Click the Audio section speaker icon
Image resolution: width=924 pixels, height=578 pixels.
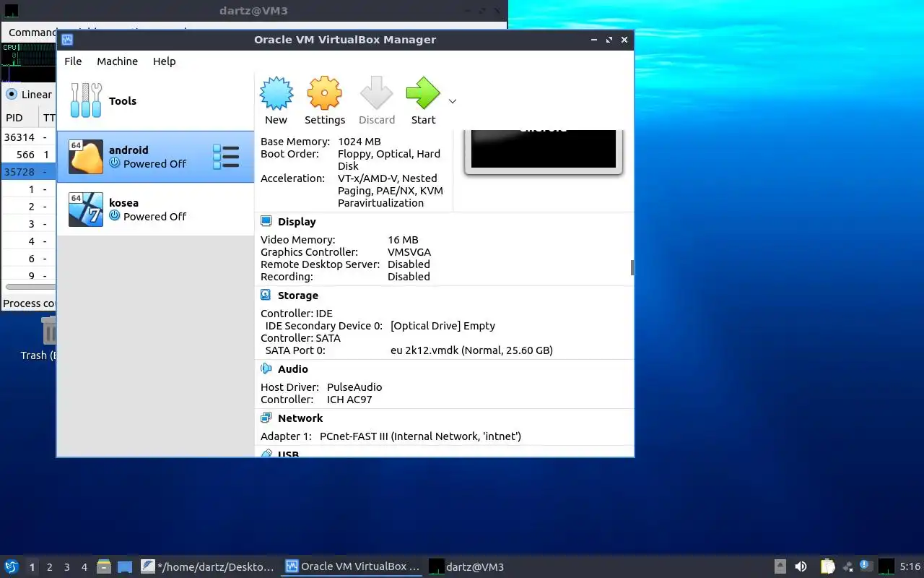click(x=266, y=368)
